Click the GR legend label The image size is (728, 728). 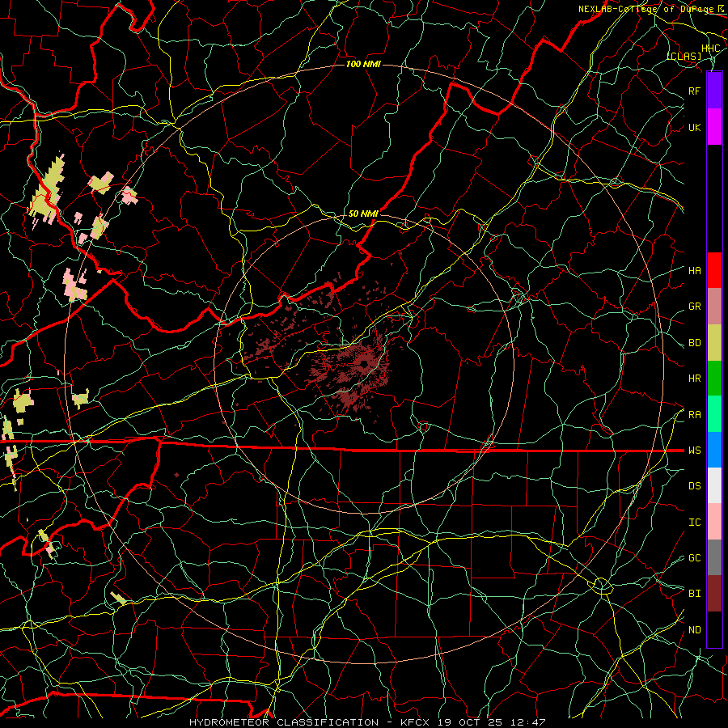[x=695, y=307]
